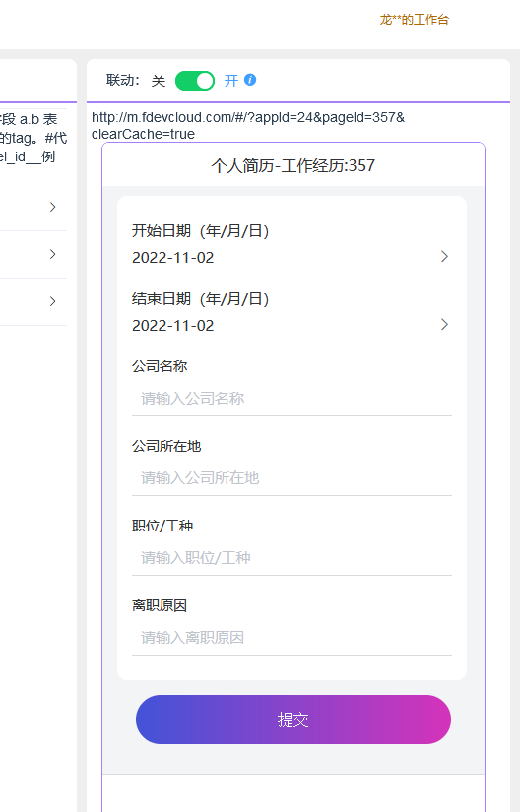The width and height of the screenshot is (520, 812).
Task: Focus the 请输入职位/工种 input field
Action: point(292,558)
